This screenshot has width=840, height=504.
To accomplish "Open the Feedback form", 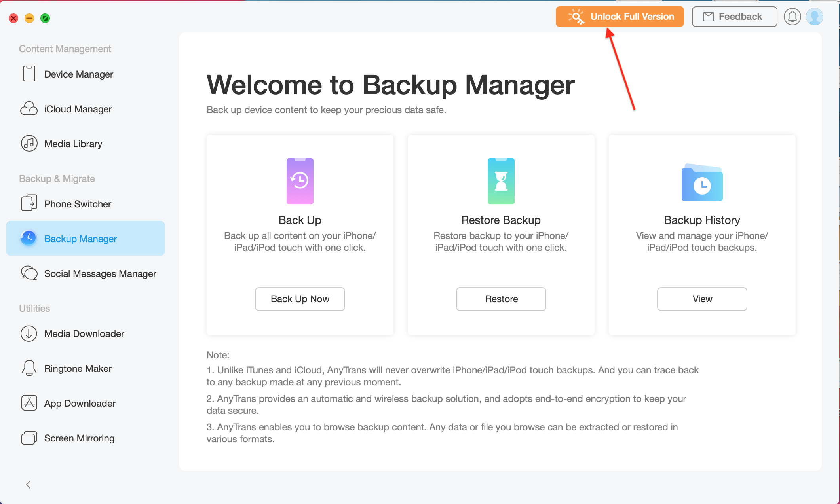I will tap(734, 17).
